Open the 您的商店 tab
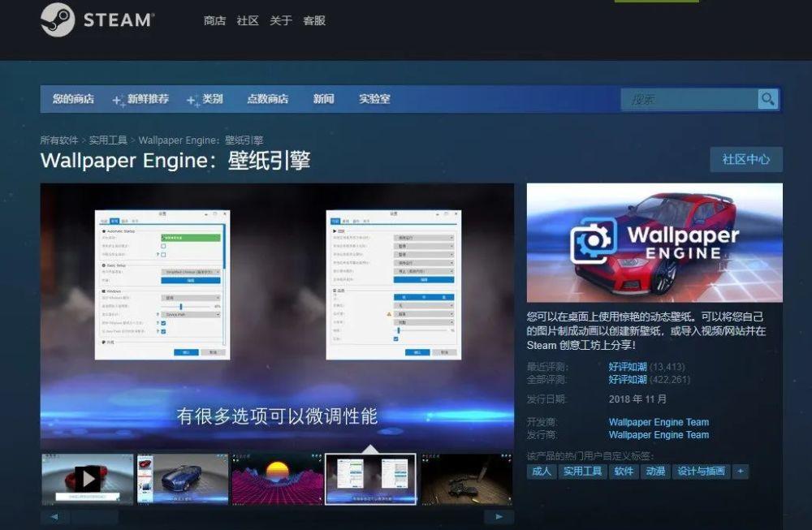This screenshot has width=812, height=530. pyautogui.click(x=73, y=99)
